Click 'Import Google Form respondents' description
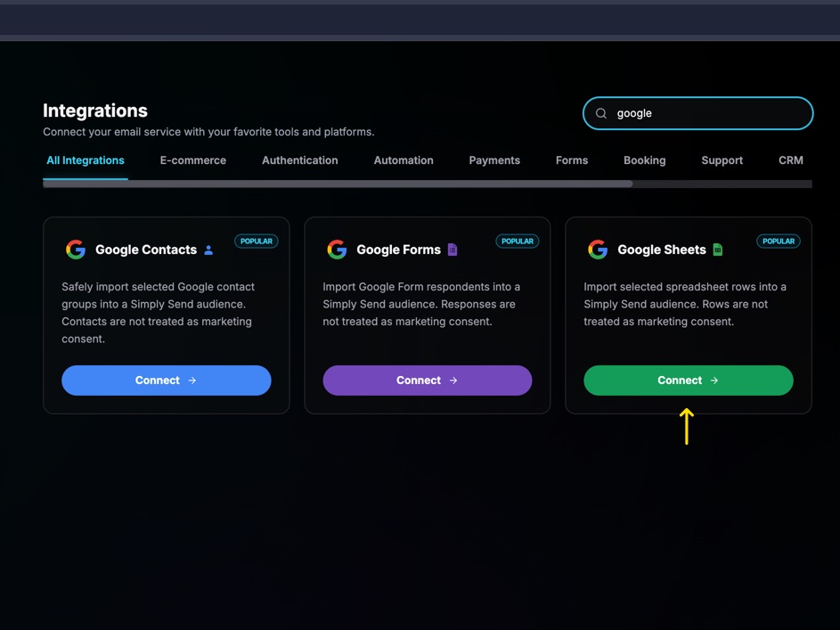The width and height of the screenshot is (840, 630). click(421, 304)
